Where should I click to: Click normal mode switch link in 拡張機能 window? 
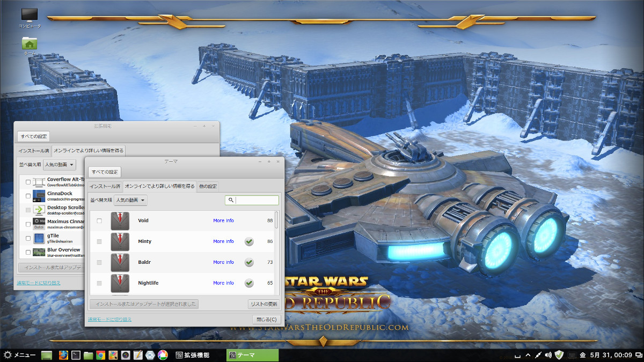pyautogui.click(x=38, y=283)
